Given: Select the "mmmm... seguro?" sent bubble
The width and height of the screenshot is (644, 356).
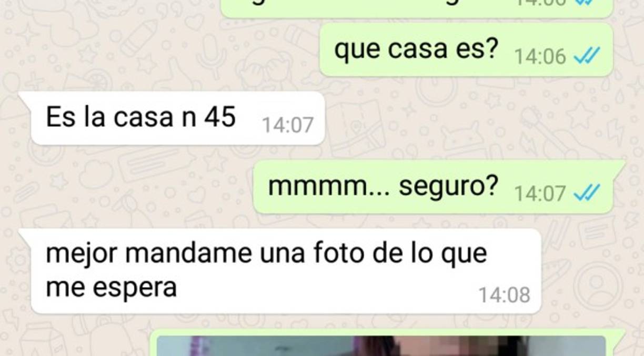Looking at the screenshot, I should click(439, 187).
